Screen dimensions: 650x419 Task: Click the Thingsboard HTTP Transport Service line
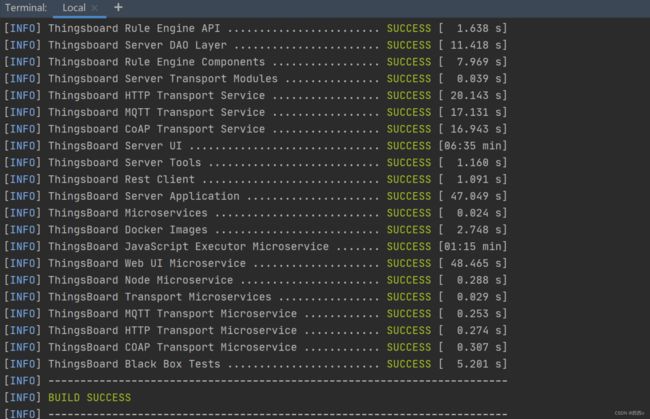[255, 95]
